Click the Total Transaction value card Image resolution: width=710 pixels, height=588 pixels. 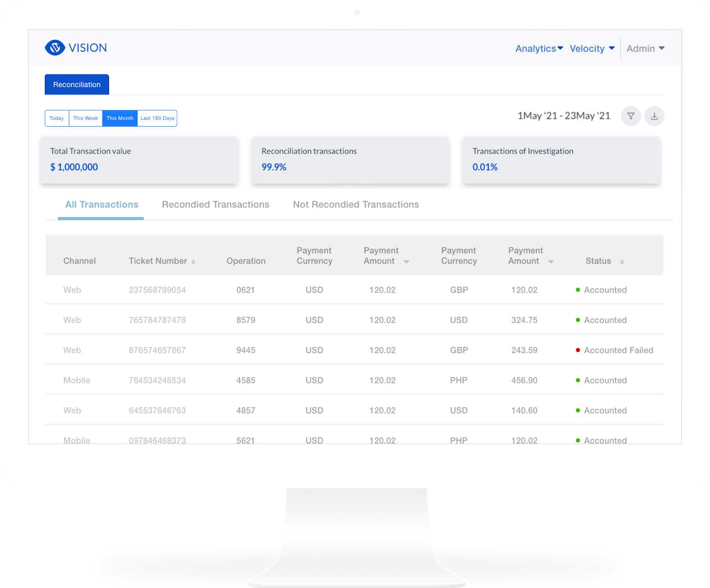[139, 160]
